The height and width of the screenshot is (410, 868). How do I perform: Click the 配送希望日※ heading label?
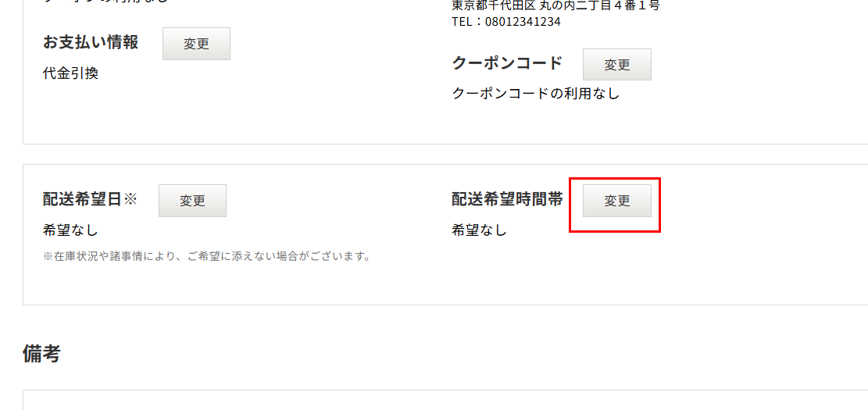point(89,199)
